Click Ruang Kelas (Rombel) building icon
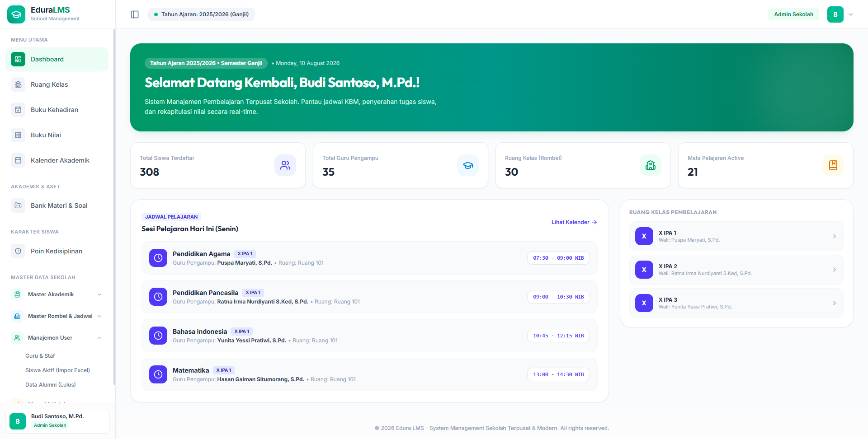Screen dimensions: 868x439 [651, 165]
